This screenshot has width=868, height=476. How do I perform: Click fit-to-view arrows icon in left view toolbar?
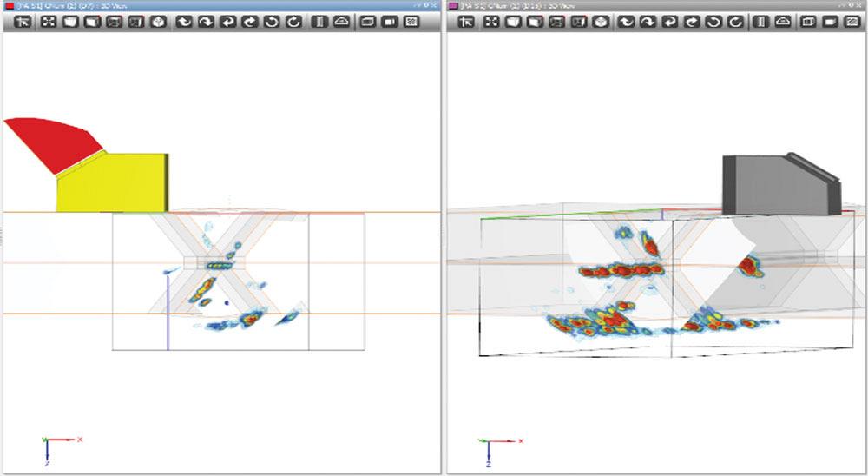[49, 22]
